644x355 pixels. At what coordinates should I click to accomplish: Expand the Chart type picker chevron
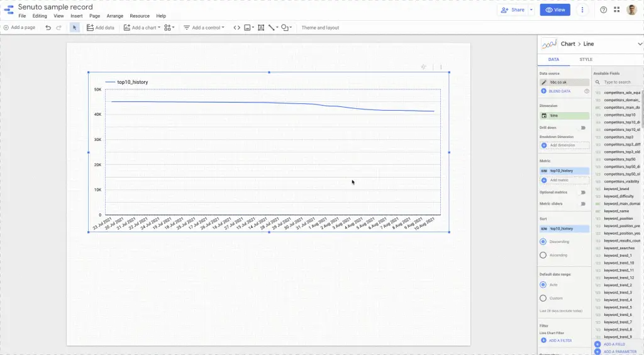pyautogui.click(x=640, y=44)
